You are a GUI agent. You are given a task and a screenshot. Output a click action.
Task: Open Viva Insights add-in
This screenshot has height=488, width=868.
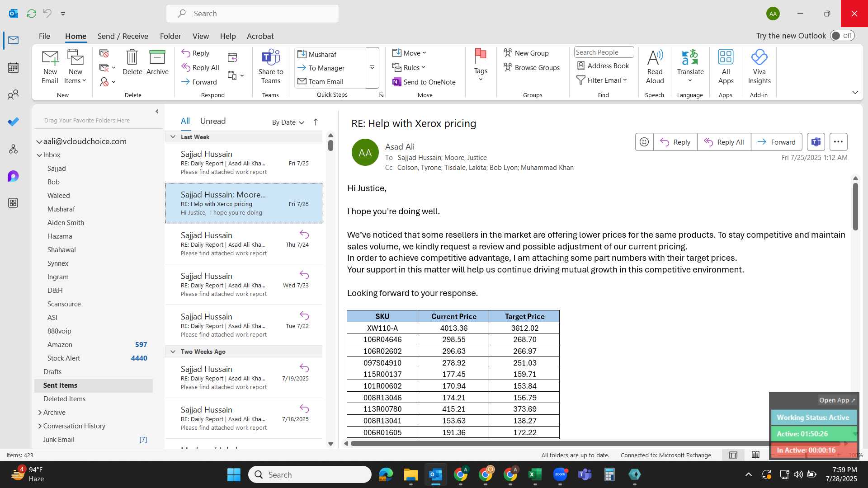point(759,67)
